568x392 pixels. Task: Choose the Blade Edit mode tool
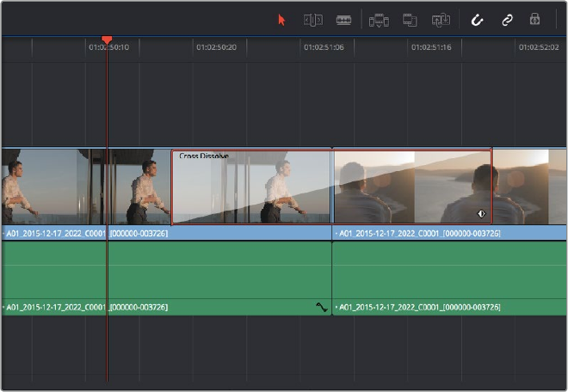point(343,19)
